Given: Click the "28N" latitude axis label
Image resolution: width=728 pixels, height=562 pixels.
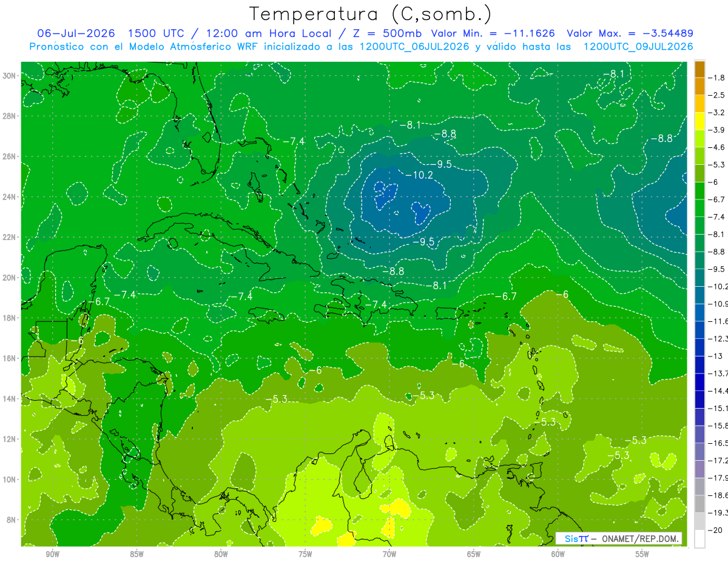Looking at the screenshot, I should [10, 116].
